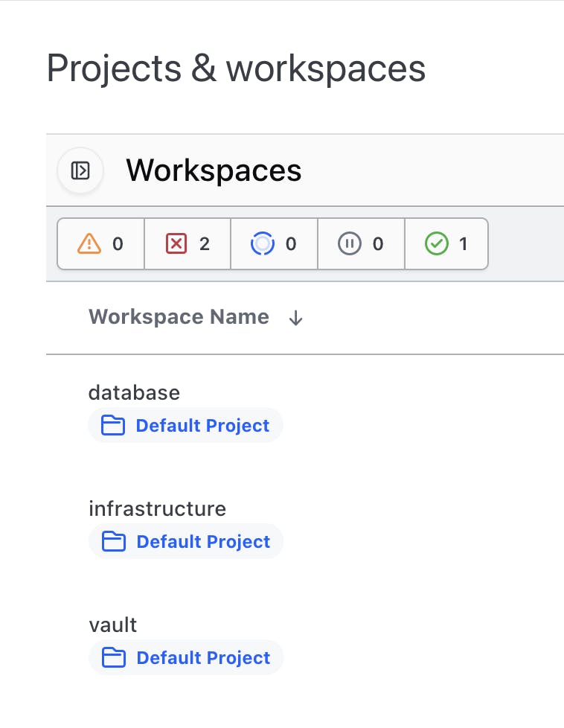Filter workspaces by needs attention warning status
The image size is (564, 728).
[100, 243]
